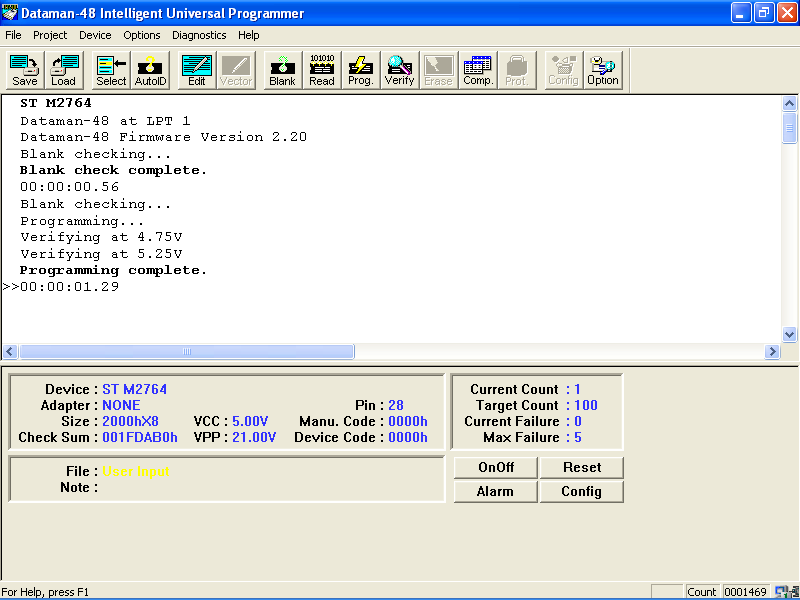This screenshot has height=600, width=800.
Task: Click the Manu. Code value '0000h'
Action: point(408,421)
